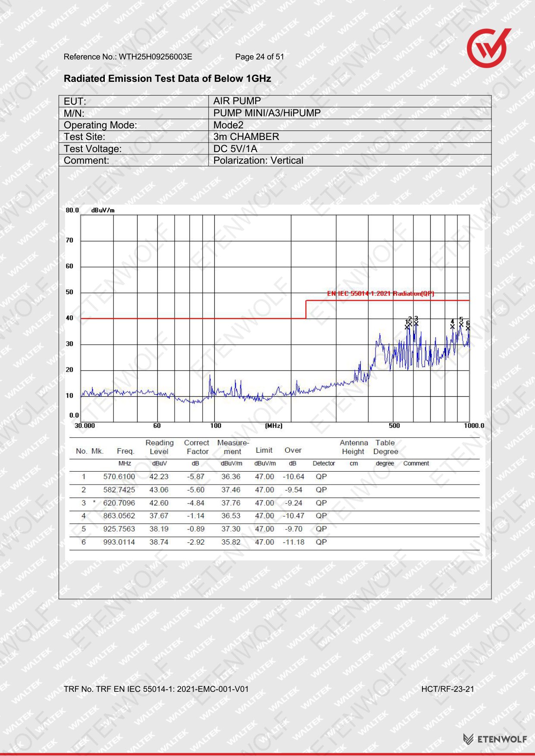
Task: Click the 'Limit' column header
Action: click(x=264, y=450)
